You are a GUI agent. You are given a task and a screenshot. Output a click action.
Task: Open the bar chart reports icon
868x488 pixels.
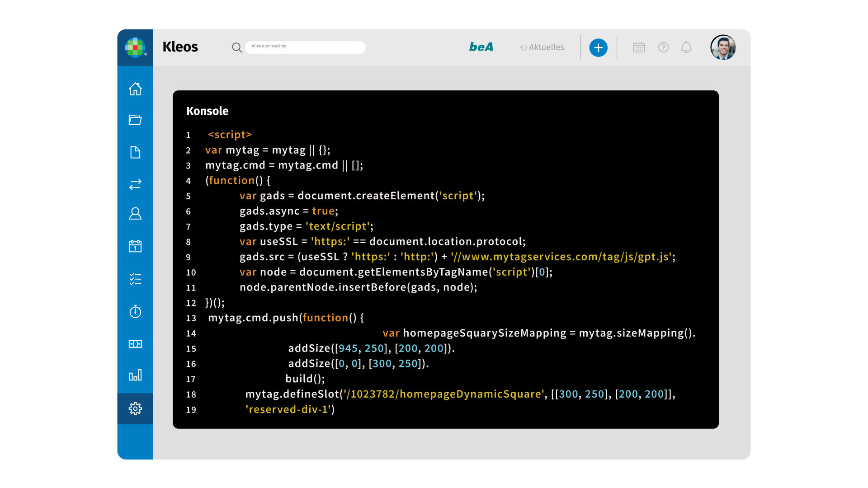[135, 375]
